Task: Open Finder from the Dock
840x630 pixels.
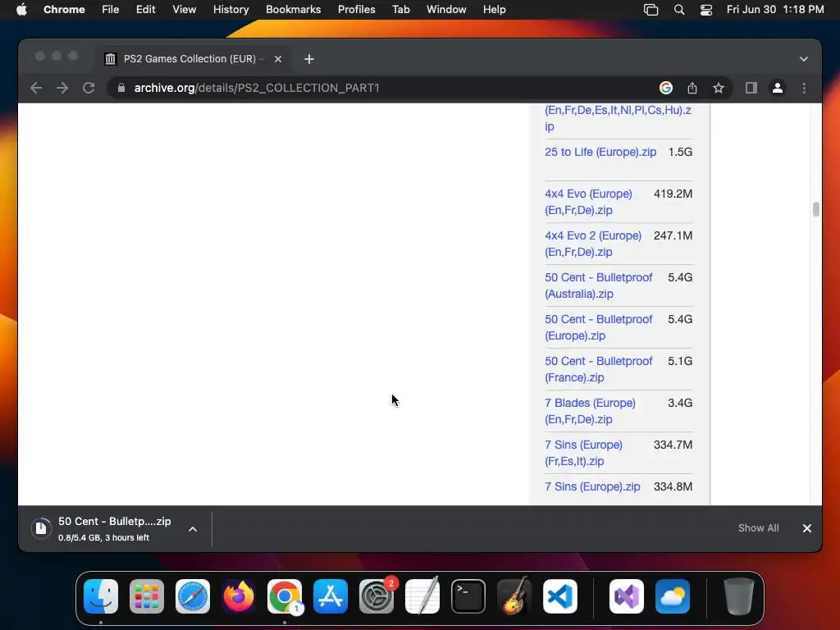Action: click(101, 596)
